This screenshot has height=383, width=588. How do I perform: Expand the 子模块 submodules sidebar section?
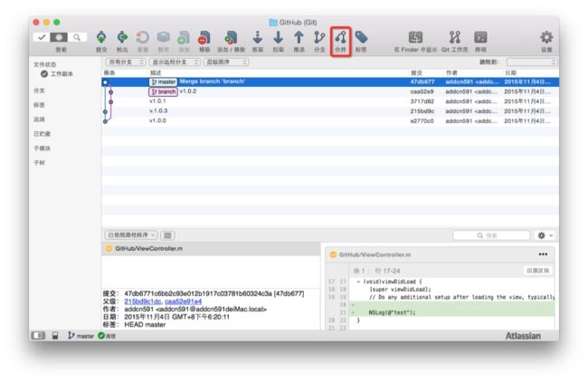tap(42, 148)
